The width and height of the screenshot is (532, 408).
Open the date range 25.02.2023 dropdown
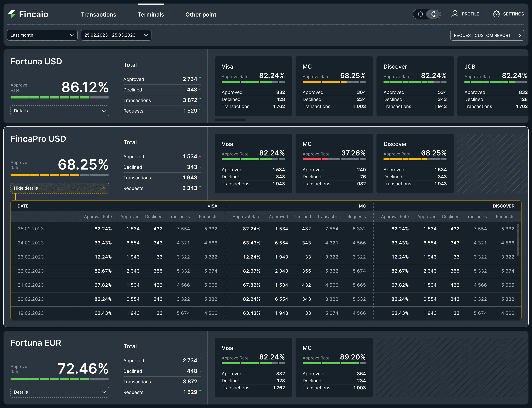tap(116, 35)
